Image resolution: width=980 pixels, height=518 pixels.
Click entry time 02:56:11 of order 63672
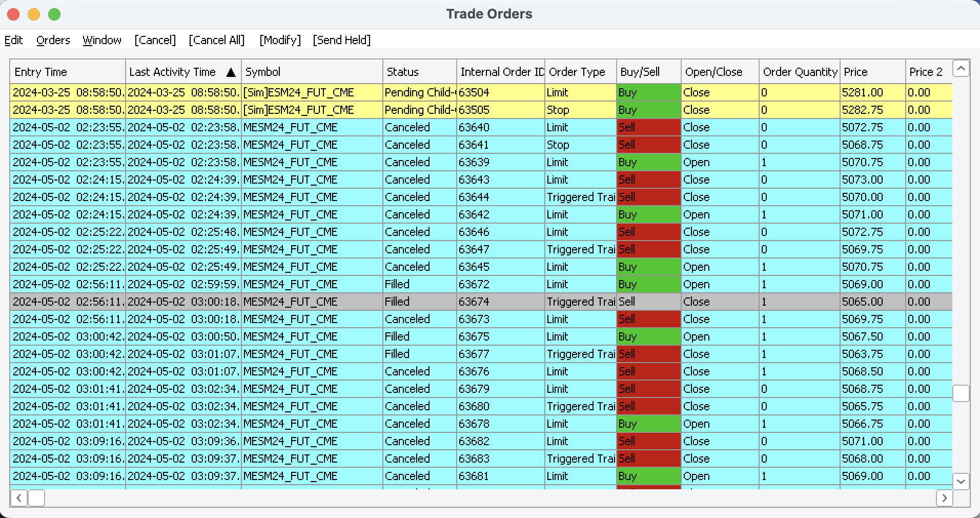pyautogui.click(x=68, y=284)
